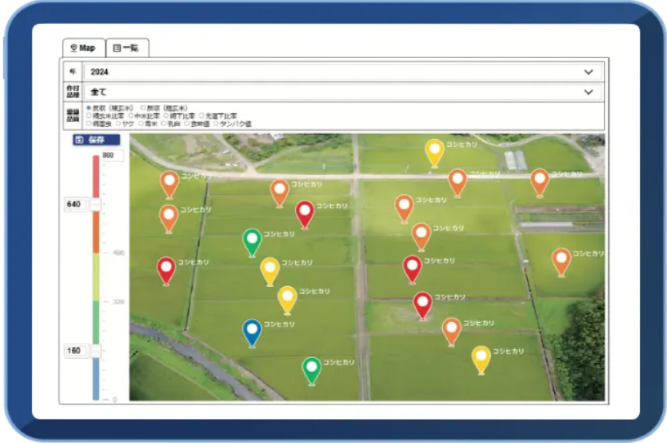Select the green pin above the yellow pins

click(252, 240)
